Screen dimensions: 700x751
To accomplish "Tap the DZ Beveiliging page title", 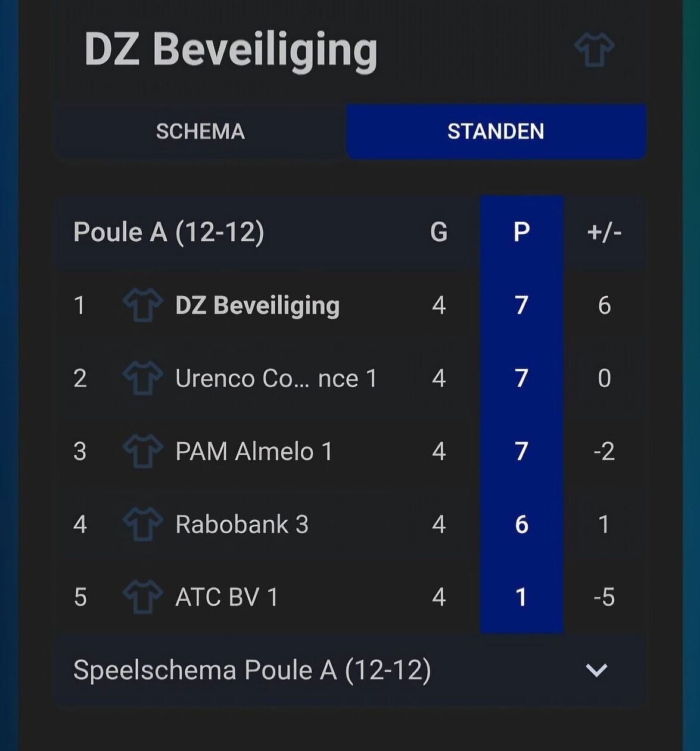I will 231,50.
